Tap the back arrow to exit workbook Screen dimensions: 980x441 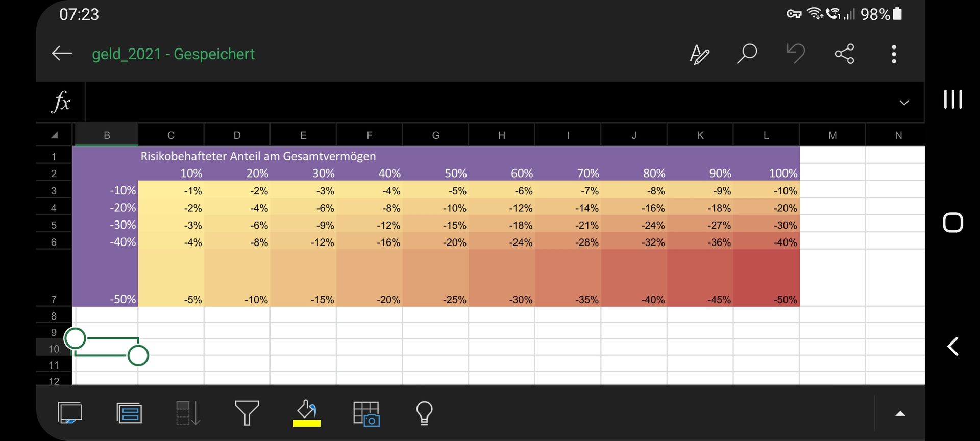click(x=62, y=54)
